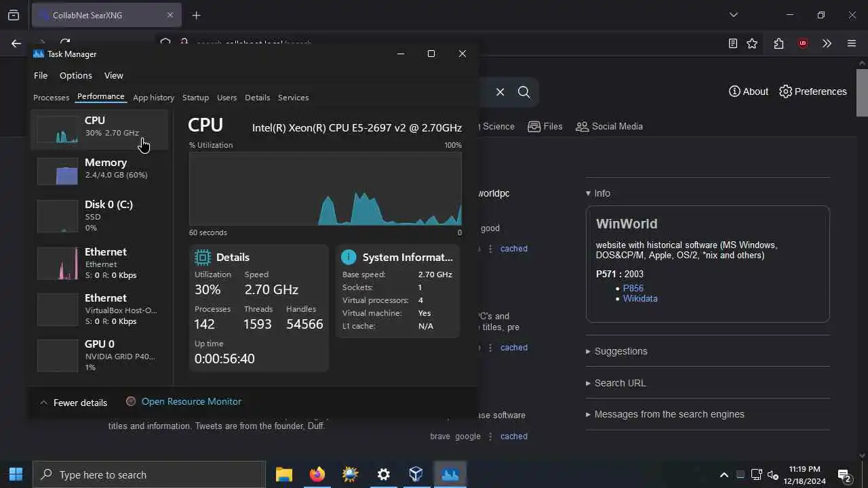This screenshot has width=868, height=488.
Task: Toggle reader view icon in toolbar
Action: pyautogui.click(x=732, y=43)
